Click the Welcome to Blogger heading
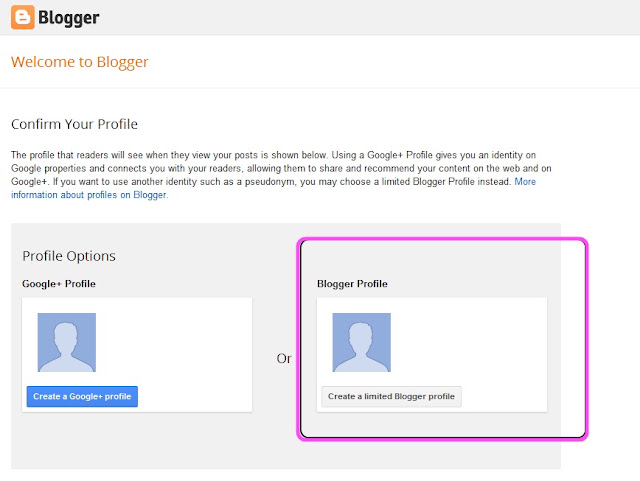 pos(80,62)
